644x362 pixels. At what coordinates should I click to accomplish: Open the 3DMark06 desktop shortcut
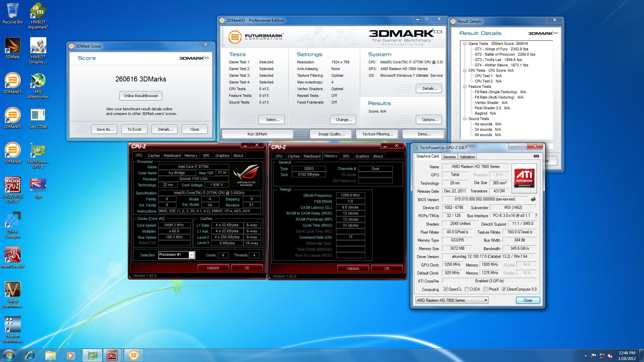pyautogui.click(x=13, y=153)
